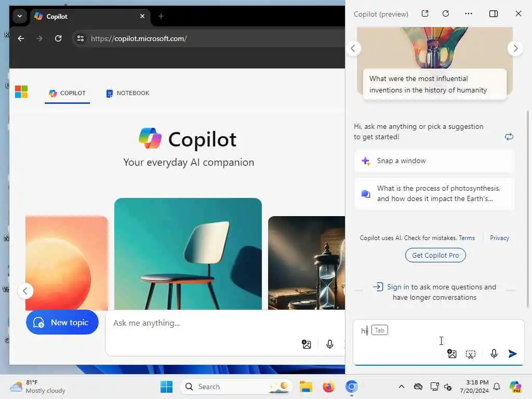This screenshot has height=399, width=532.
Task: Open Firefox from the taskbar
Action: point(328,387)
